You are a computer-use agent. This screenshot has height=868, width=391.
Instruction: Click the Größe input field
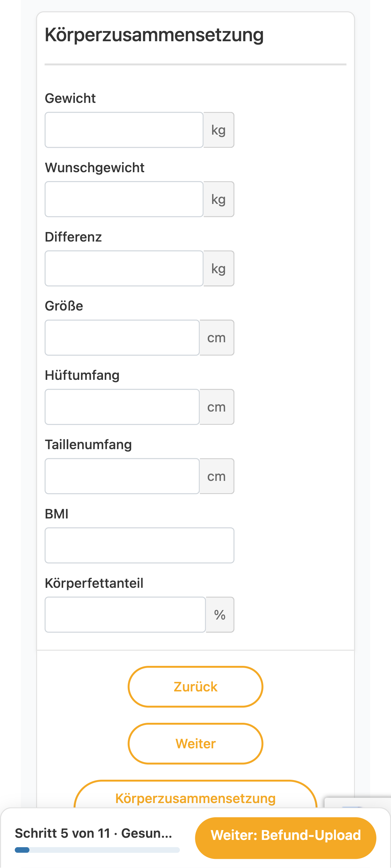[x=122, y=337]
